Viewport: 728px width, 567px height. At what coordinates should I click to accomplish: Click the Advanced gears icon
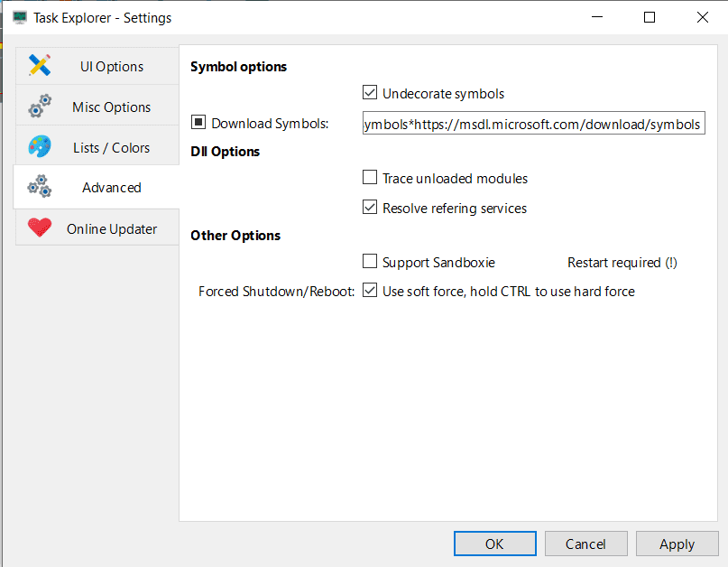point(40,187)
